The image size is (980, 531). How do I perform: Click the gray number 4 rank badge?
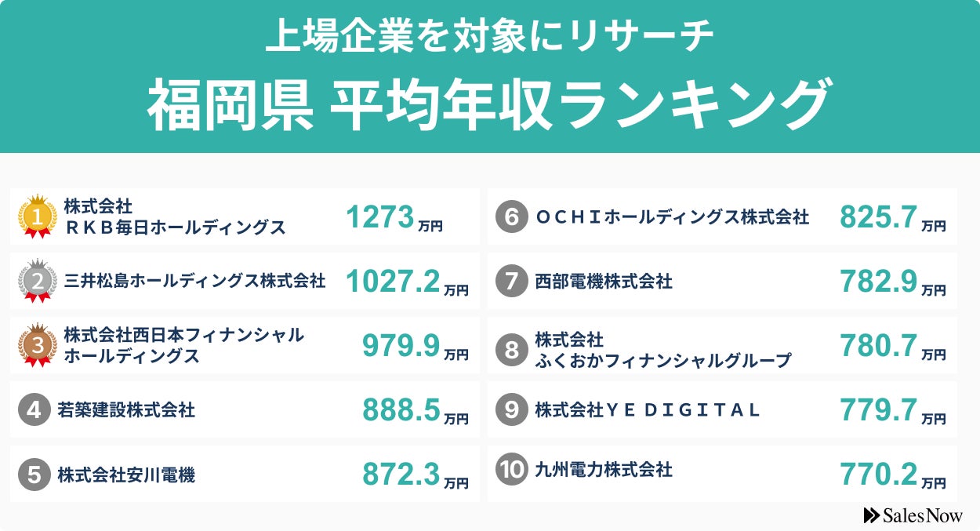point(34,409)
